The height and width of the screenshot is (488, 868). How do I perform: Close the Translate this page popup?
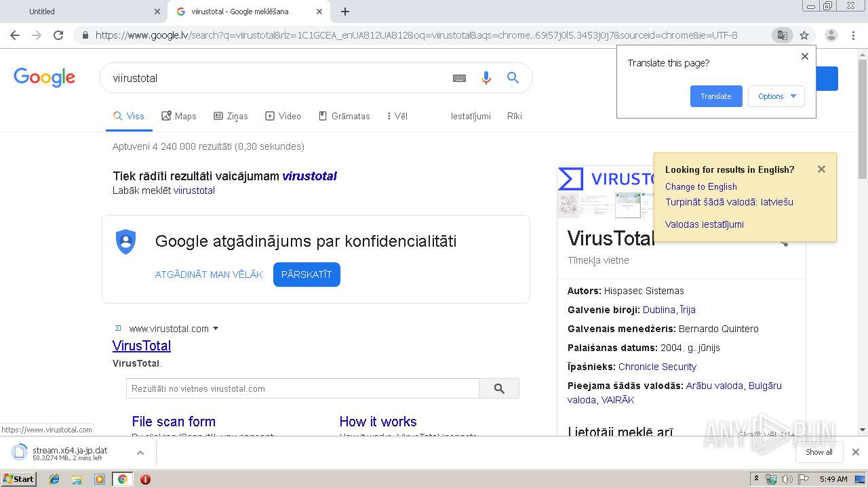[805, 56]
